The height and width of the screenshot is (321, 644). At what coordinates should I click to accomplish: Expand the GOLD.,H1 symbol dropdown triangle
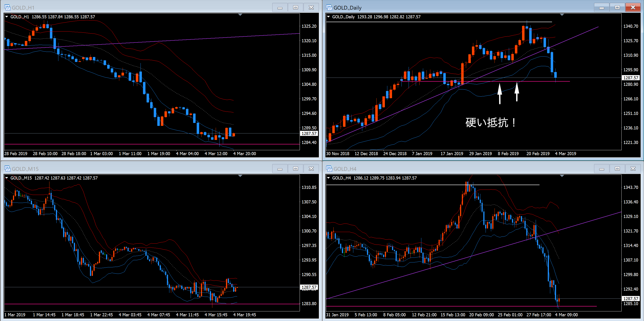(7, 17)
